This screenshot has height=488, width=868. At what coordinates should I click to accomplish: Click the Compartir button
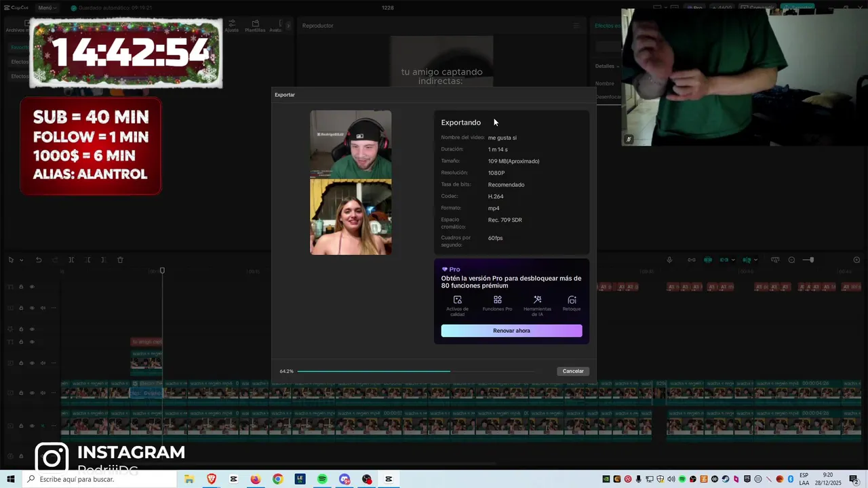757,7
